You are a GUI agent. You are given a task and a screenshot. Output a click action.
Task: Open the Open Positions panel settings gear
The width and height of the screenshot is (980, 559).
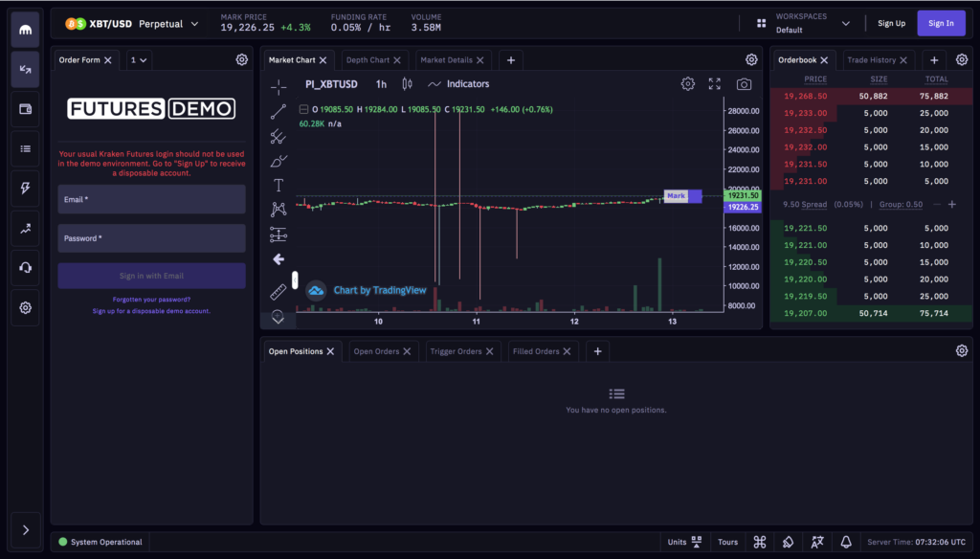click(962, 351)
